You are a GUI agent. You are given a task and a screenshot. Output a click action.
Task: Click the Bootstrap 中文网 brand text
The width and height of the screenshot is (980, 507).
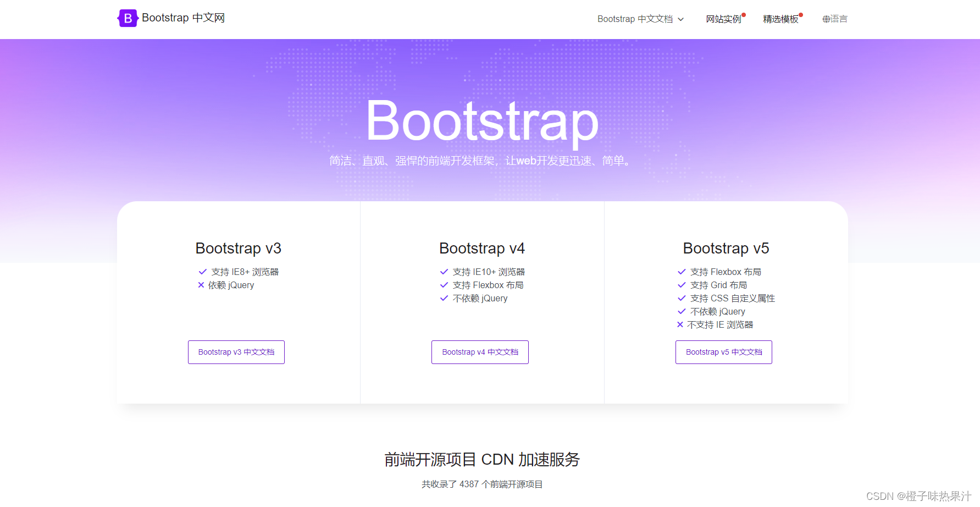(183, 18)
